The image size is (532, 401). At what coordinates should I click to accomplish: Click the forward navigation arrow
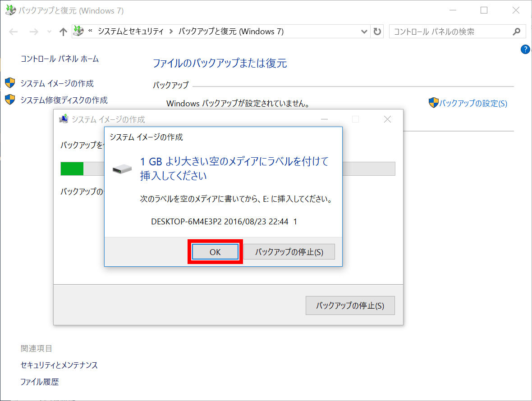[x=34, y=32]
